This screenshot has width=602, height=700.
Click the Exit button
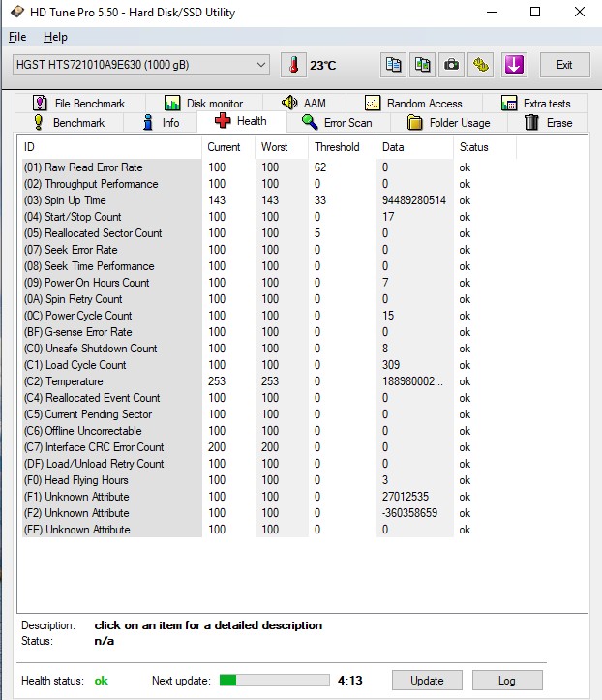pos(564,65)
